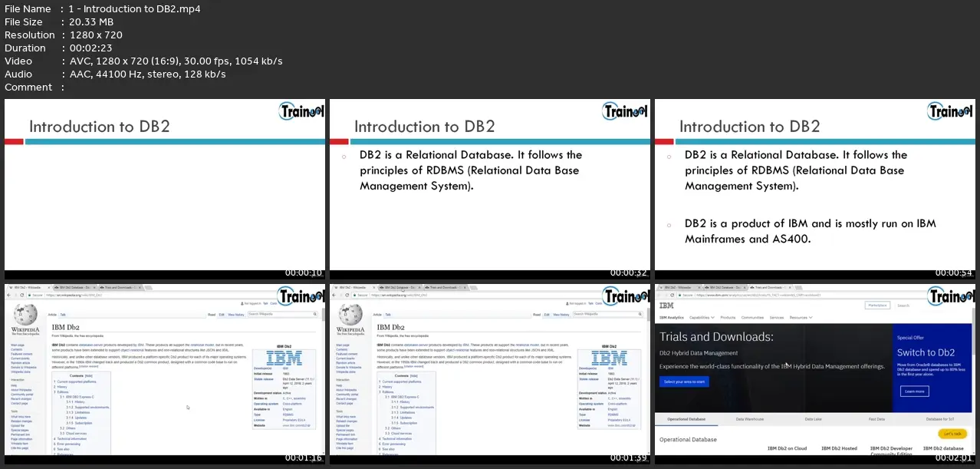Open the Talk tab in the 00:01:16 Wikipedia thumbnail
Screen dimensions: 980x469
pyautogui.click(x=63, y=315)
